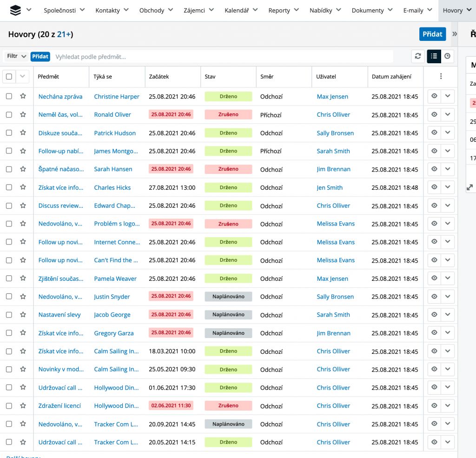Tick the select-all checkbox in header
The width and height of the screenshot is (476, 458).
(9, 77)
